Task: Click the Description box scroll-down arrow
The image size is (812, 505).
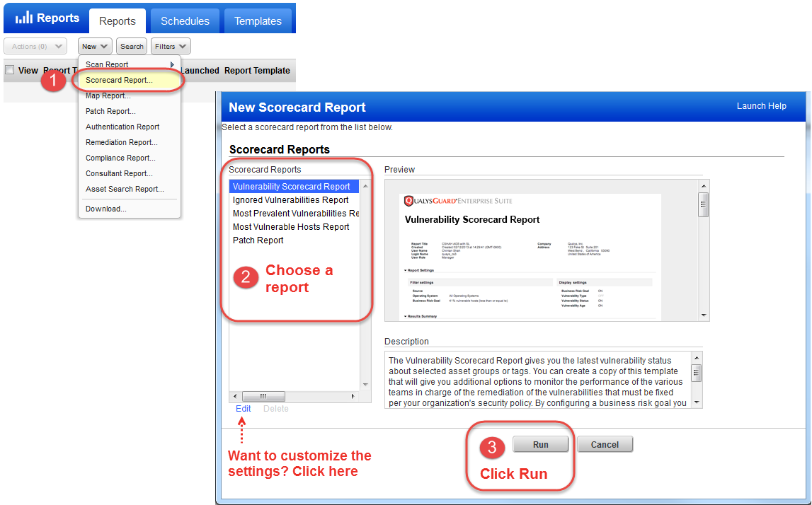Action: tap(697, 402)
